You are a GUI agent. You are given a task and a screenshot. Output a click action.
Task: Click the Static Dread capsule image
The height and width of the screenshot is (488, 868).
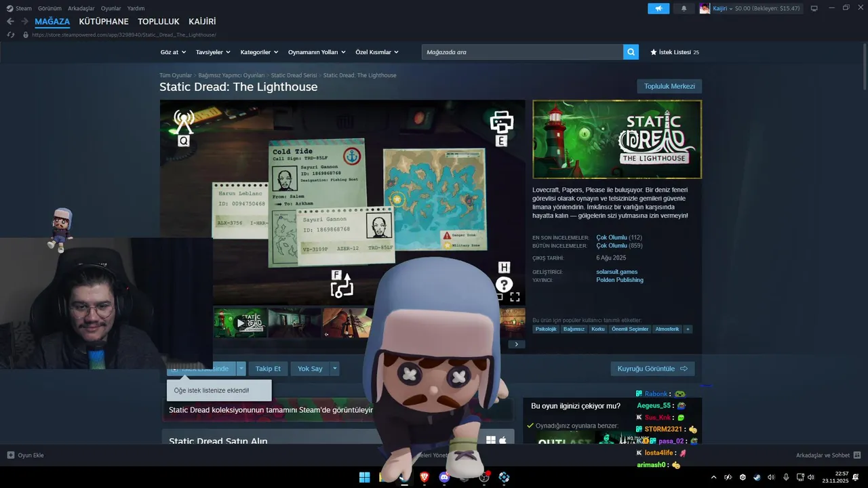coord(617,140)
